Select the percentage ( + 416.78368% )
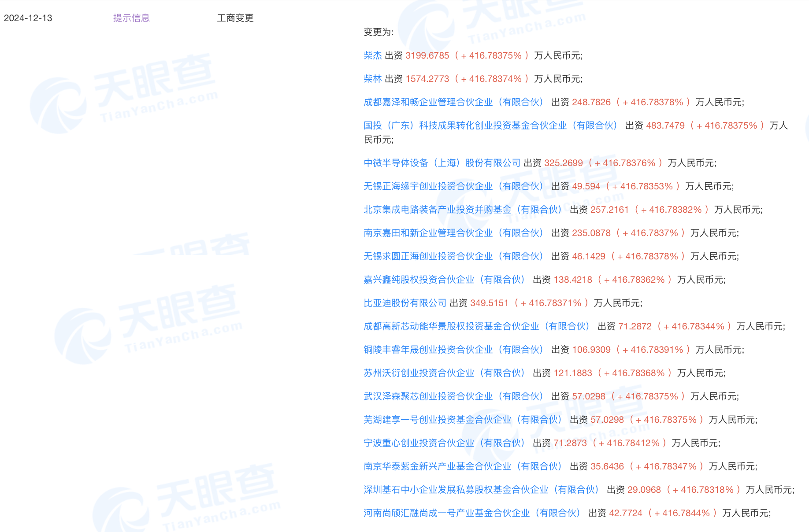This screenshot has width=809, height=532. 635,373
